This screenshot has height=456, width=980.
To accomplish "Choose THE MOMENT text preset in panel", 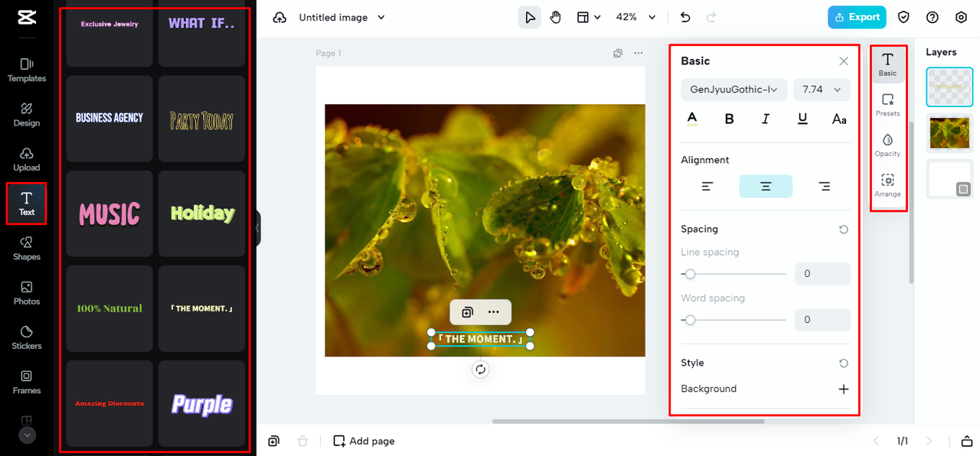I will coord(201,308).
